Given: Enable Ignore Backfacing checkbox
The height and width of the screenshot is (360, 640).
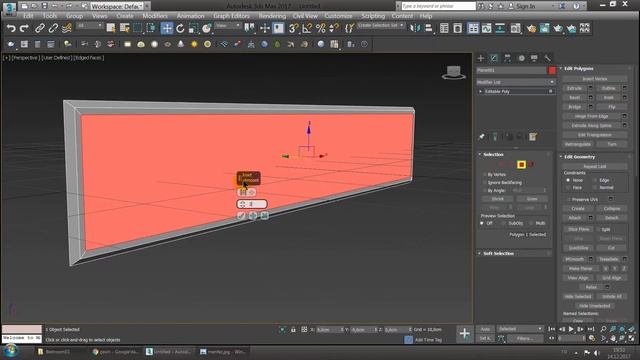Looking at the screenshot, I should tap(484, 182).
